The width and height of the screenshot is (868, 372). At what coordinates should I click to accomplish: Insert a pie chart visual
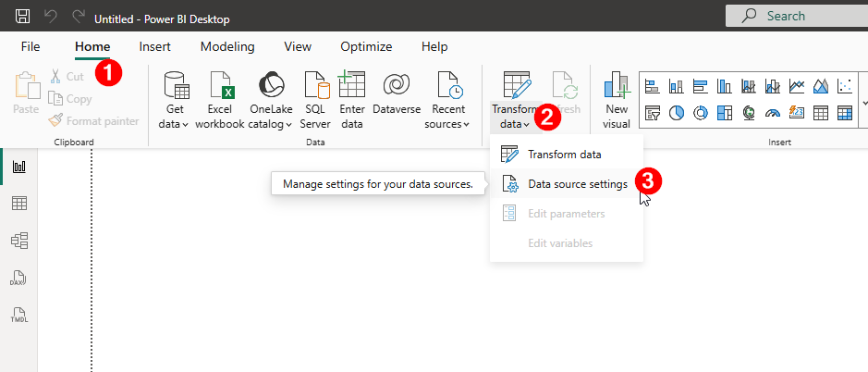pyautogui.click(x=676, y=113)
